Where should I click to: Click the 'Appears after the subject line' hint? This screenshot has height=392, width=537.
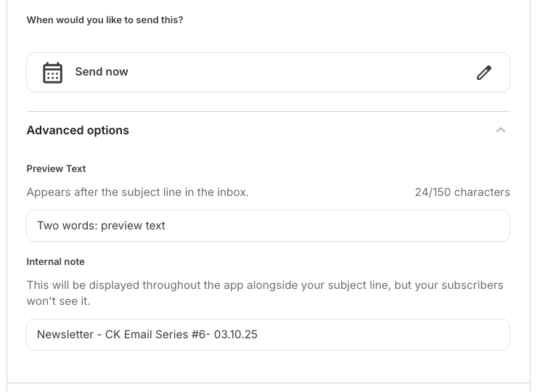[138, 192]
